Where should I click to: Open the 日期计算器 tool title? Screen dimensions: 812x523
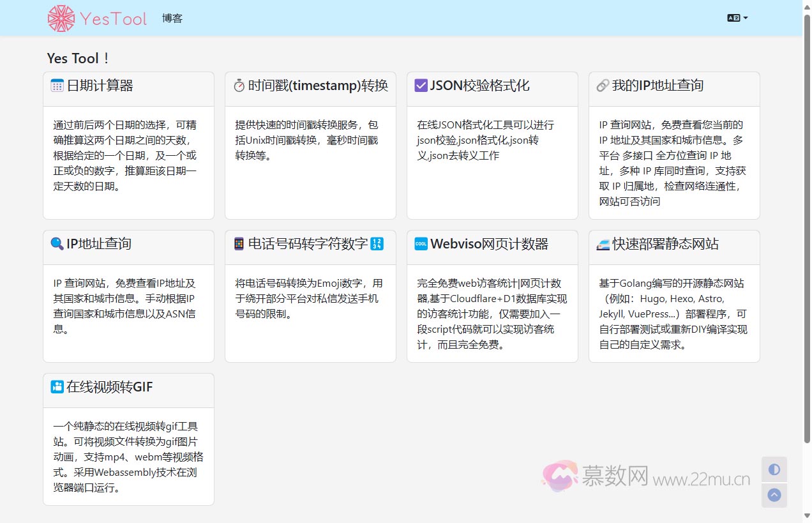point(100,86)
